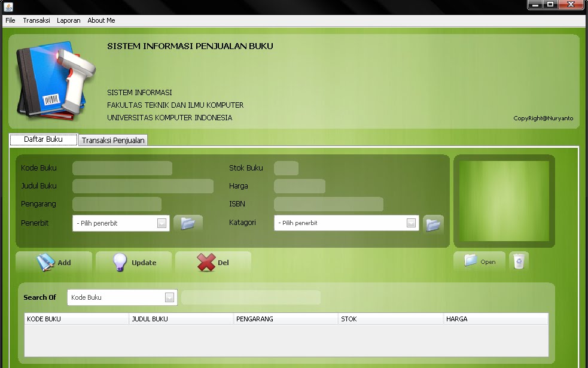Expand the Penerbit dropdown
This screenshot has height=368, width=588.
pyautogui.click(x=161, y=223)
